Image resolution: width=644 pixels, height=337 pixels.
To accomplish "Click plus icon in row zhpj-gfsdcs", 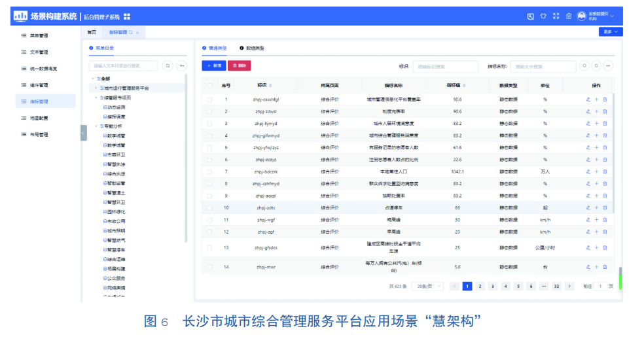I will pyautogui.click(x=597, y=247).
